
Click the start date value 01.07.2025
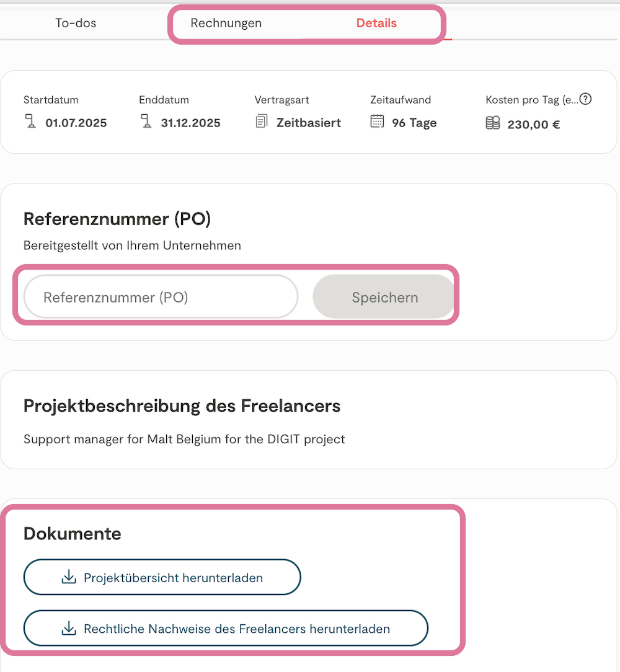coord(76,123)
